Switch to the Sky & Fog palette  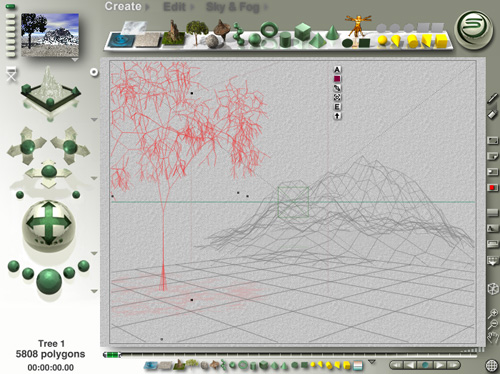(x=233, y=7)
